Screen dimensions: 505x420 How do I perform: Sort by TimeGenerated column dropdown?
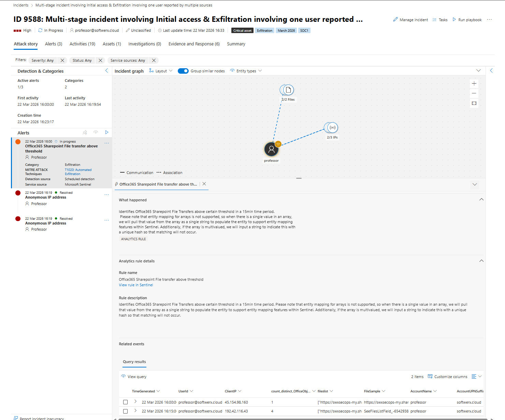coord(158,391)
